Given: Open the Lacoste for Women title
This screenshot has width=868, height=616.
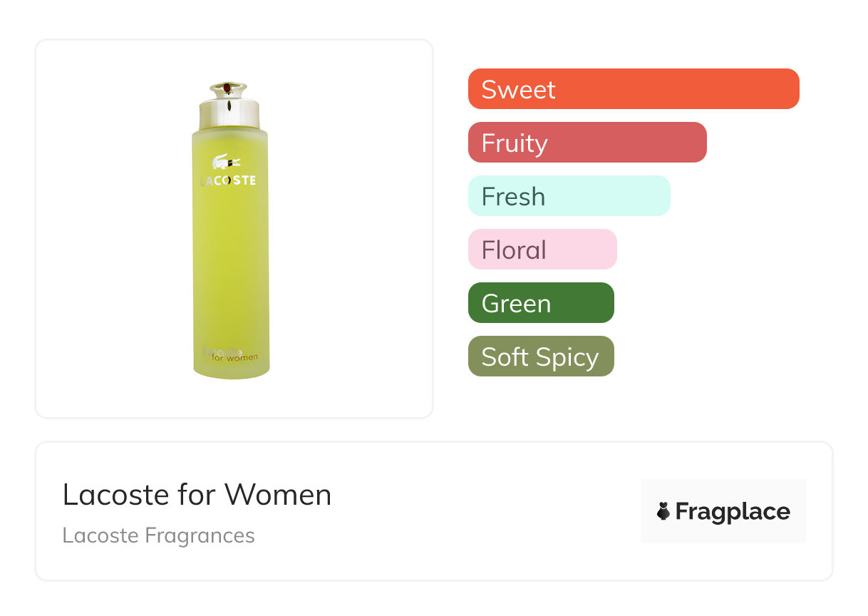Looking at the screenshot, I should point(197,495).
